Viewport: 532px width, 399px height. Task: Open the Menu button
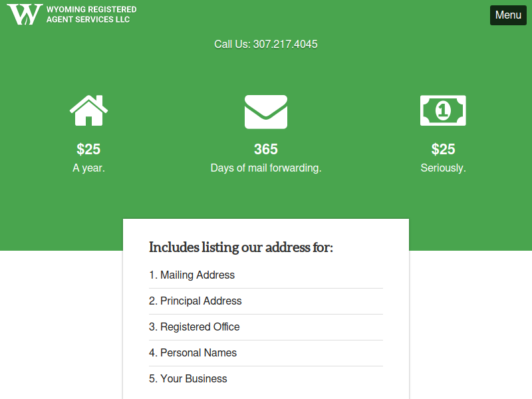[508, 15]
